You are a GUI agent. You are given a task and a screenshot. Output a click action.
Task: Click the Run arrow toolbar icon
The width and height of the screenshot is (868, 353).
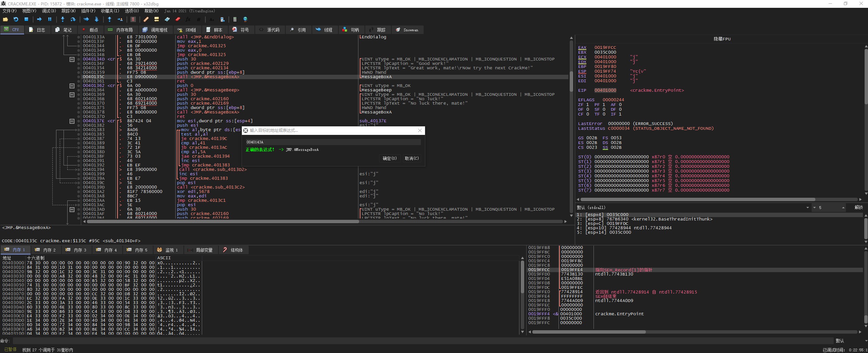39,19
